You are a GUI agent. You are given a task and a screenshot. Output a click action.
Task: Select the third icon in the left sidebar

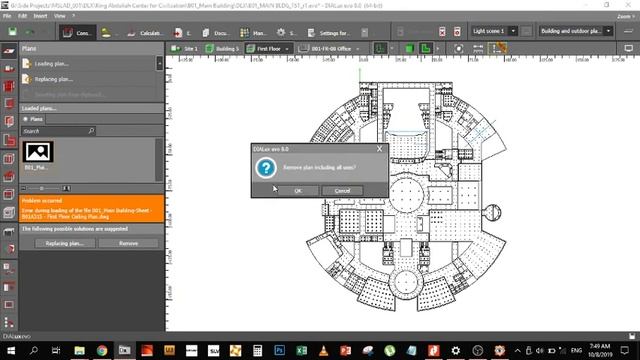(x=9, y=86)
